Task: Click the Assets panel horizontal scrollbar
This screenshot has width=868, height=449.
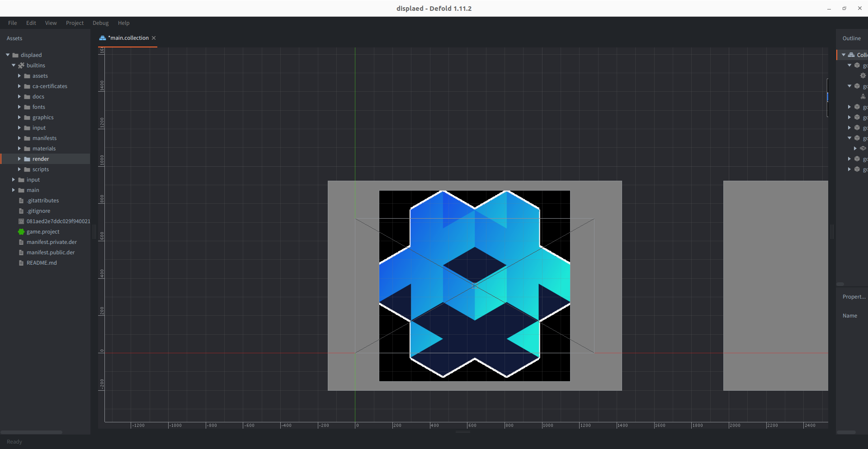Action: pos(32,432)
